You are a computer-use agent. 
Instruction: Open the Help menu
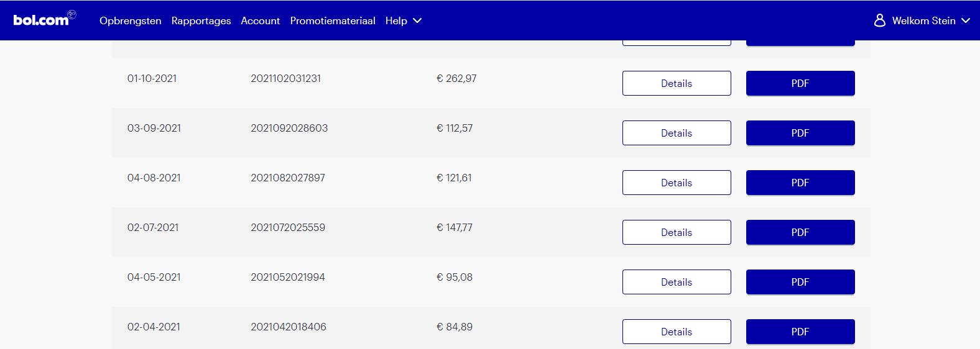(x=396, y=20)
